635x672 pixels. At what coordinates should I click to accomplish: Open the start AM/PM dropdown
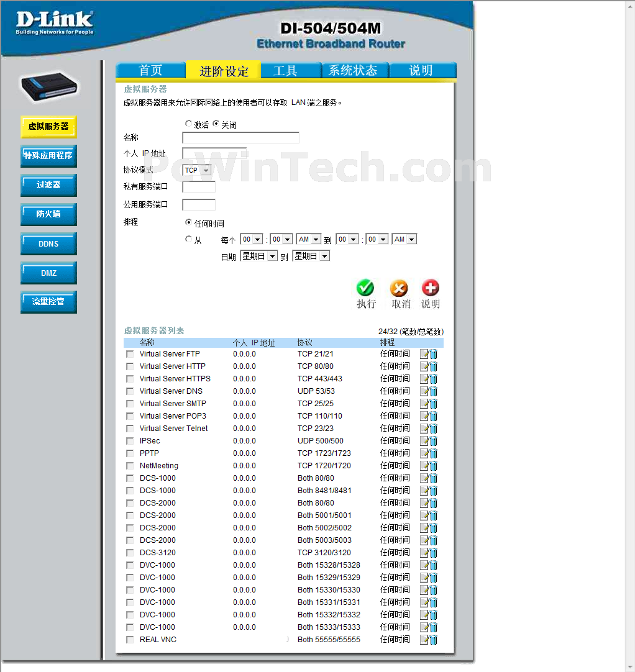point(309,239)
